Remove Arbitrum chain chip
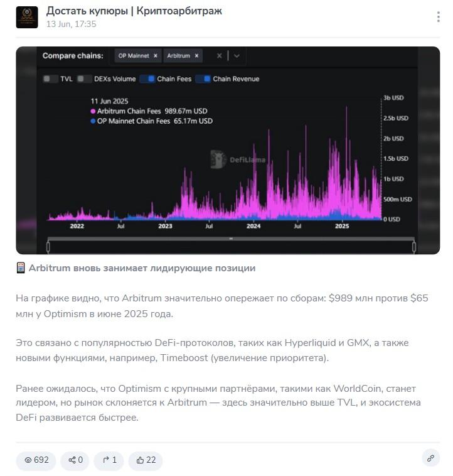 pos(196,56)
